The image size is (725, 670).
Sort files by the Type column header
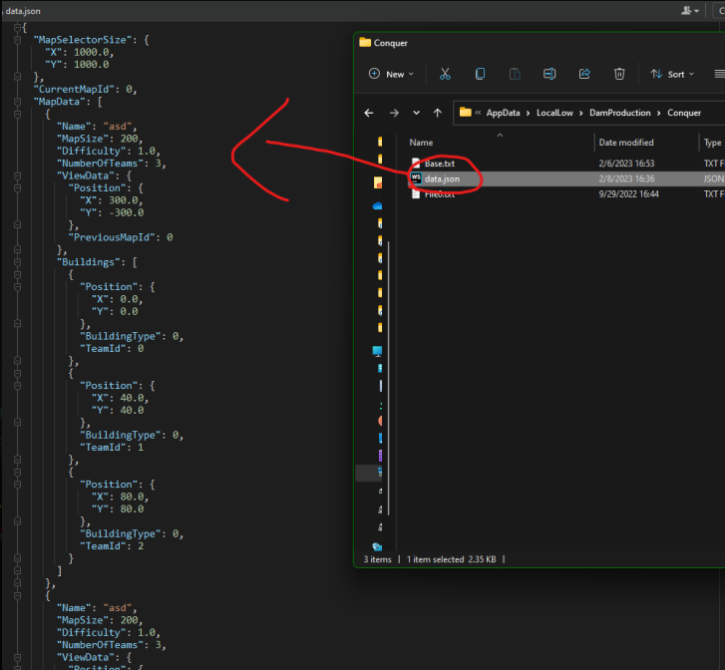713,142
